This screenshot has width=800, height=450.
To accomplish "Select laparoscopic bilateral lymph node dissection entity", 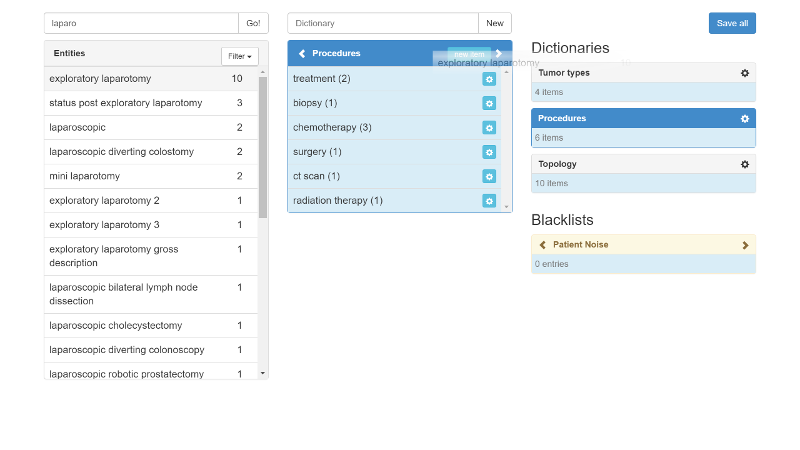I will point(151,294).
